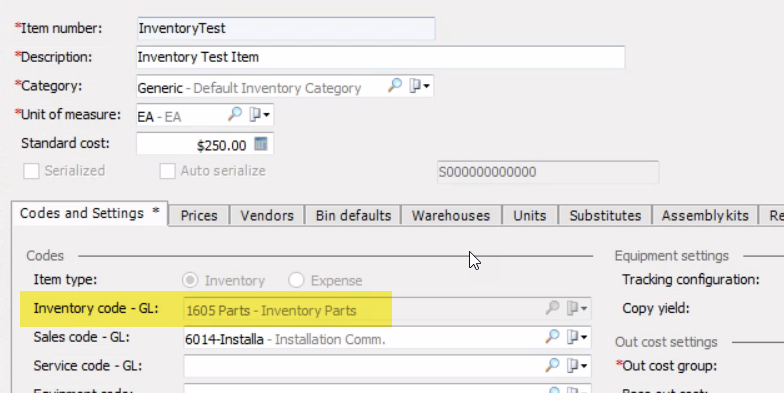Click the serial number S000000000000 field
The image size is (784, 393).
548,172
